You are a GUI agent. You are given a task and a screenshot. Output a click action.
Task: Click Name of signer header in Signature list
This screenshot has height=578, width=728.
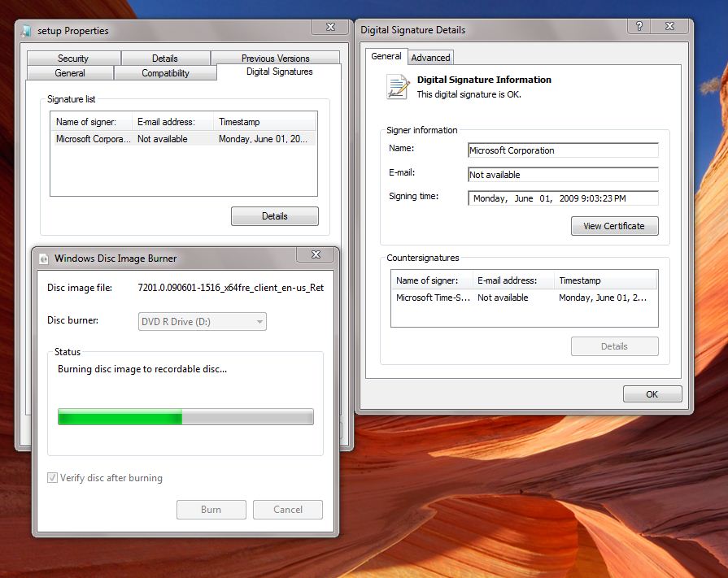point(93,122)
